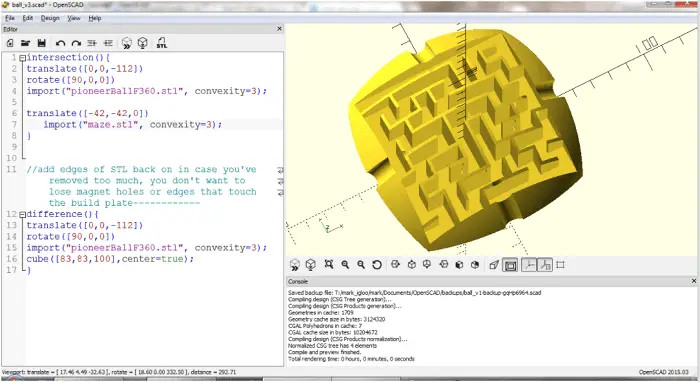Save the file with the floppy icon
Image resolution: width=700 pixels, height=382 pixels.
tap(42, 43)
